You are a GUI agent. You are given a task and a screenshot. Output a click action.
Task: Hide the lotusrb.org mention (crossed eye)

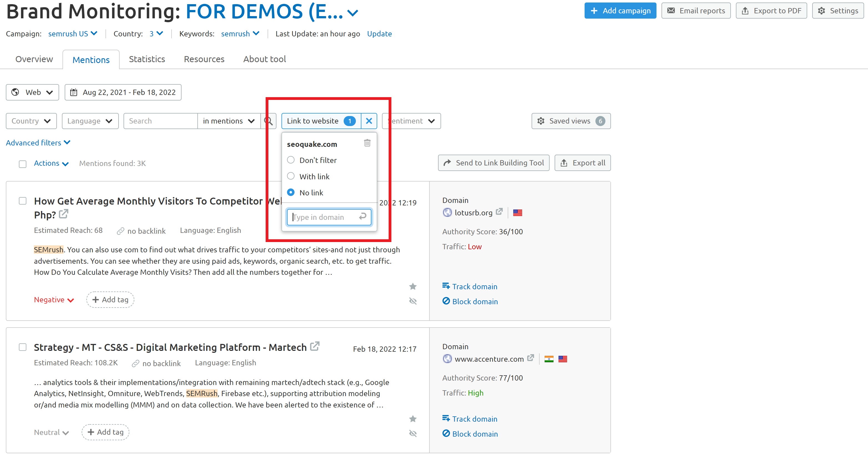tap(413, 301)
